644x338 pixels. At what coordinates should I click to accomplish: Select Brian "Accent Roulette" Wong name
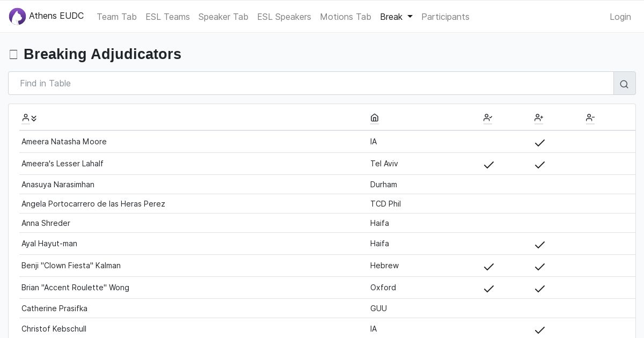coord(75,288)
